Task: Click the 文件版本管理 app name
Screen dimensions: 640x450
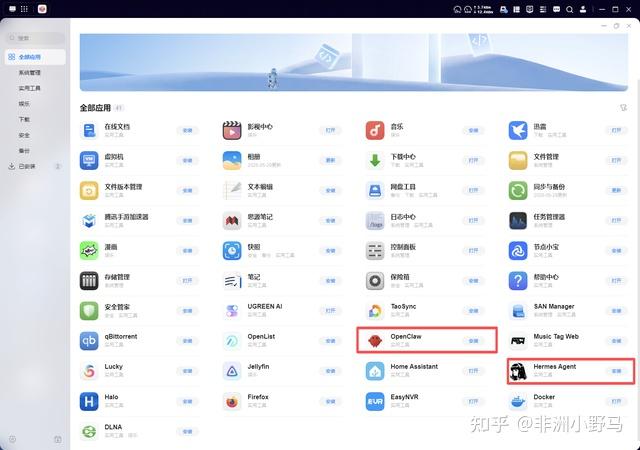Action: (123, 187)
